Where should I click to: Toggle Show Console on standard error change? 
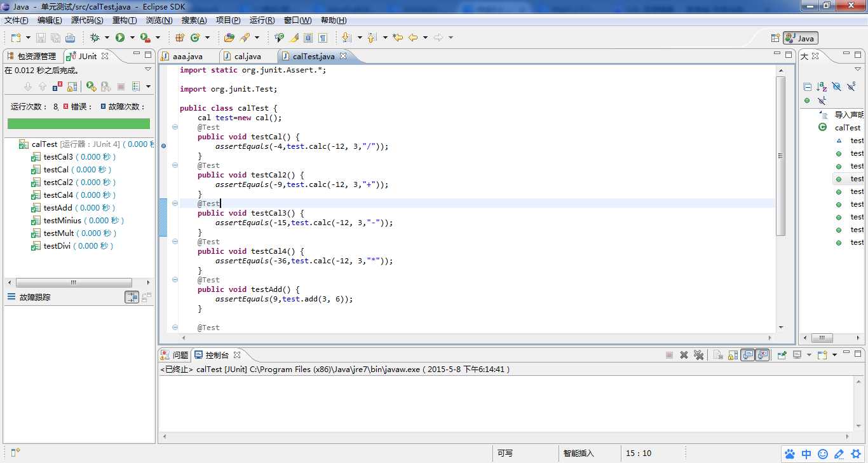coord(763,355)
